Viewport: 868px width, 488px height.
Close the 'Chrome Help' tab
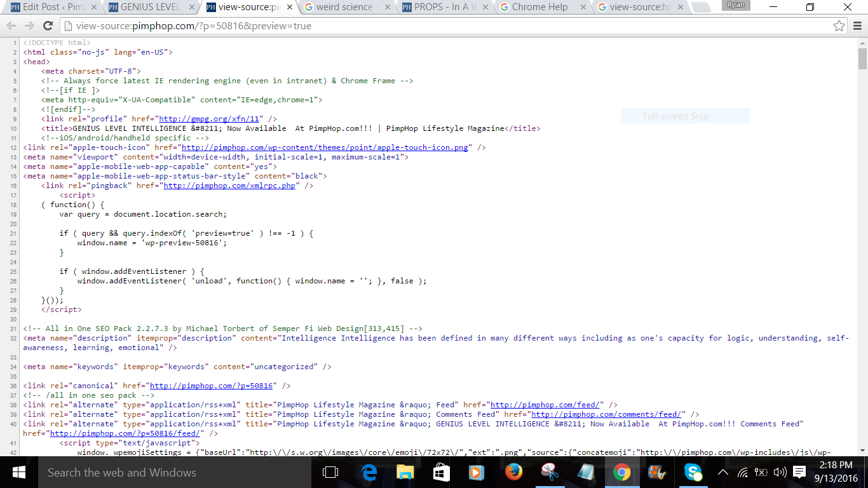[583, 8]
